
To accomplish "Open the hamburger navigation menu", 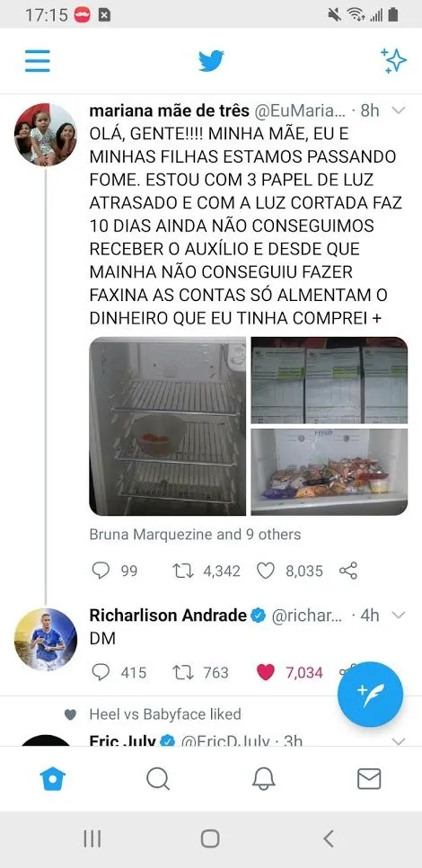I will [38, 61].
